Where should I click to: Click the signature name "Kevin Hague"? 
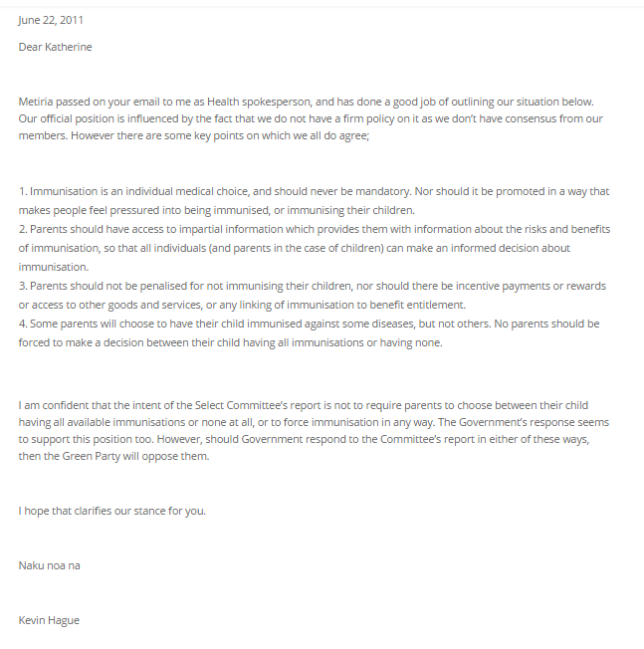pyautogui.click(x=49, y=620)
